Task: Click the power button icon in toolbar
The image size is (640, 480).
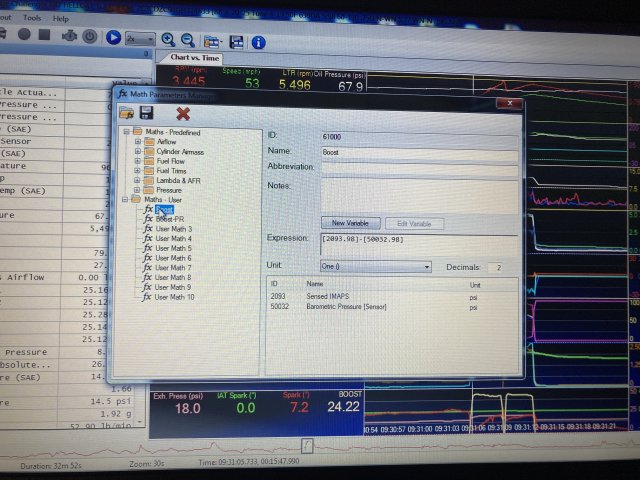Action: click(x=90, y=37)
